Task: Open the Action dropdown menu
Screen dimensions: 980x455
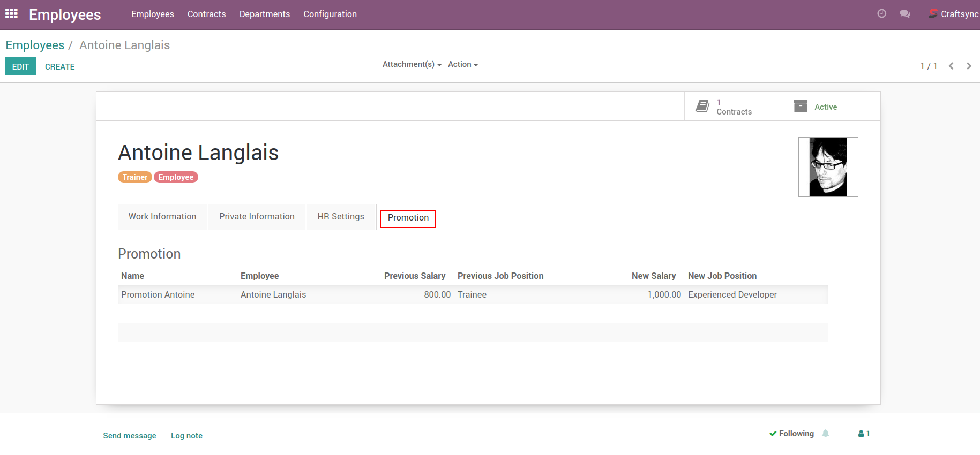Action: (x=463, y=64)
